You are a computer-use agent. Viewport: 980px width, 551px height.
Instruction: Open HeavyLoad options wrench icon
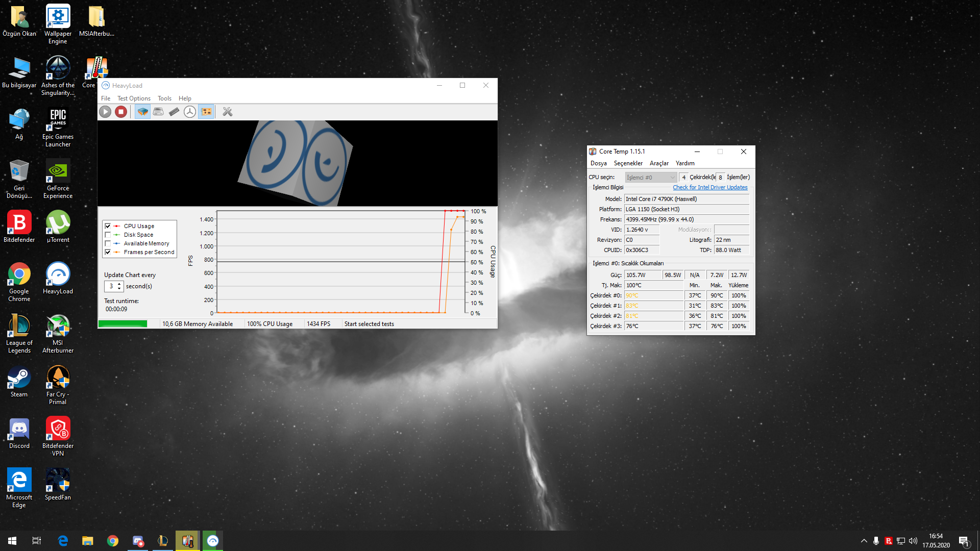coord(228,112)
